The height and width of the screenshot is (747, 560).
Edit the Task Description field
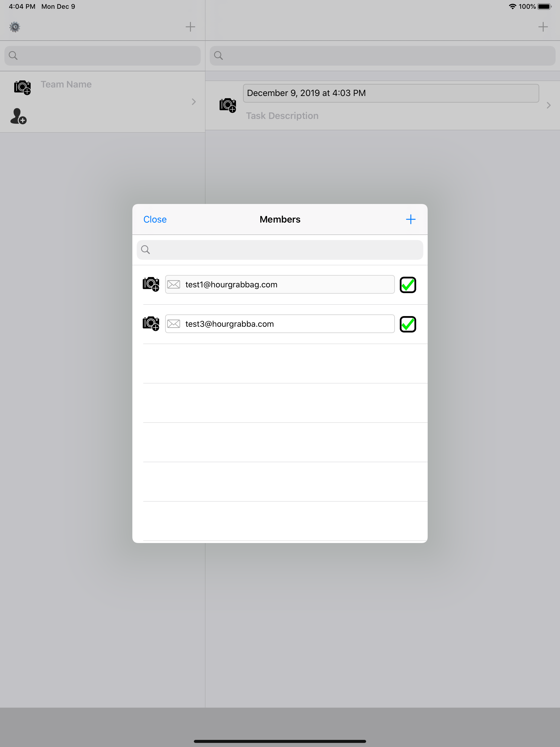[282, 116]
